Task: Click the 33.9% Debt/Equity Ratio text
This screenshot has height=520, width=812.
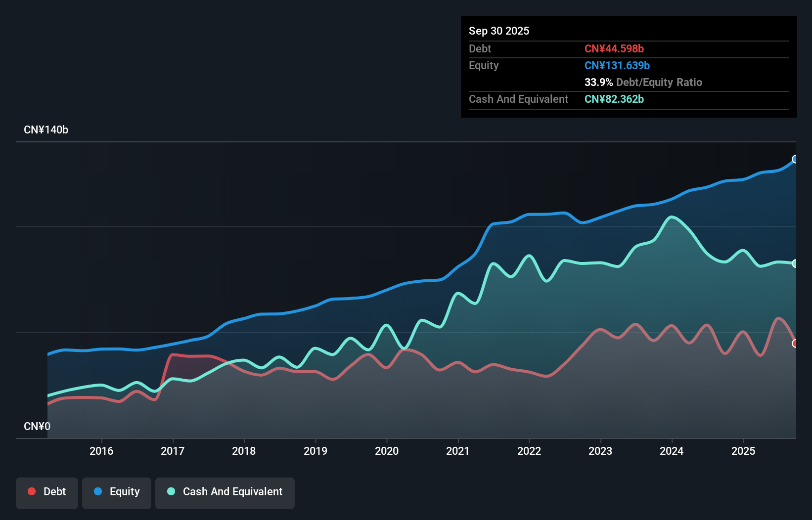Action: tap(643, 82)
